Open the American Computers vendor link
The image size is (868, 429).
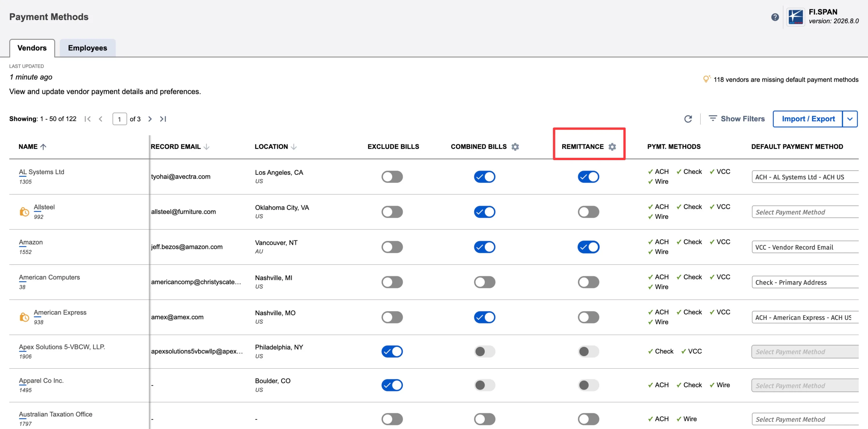[x=49, y=277]
